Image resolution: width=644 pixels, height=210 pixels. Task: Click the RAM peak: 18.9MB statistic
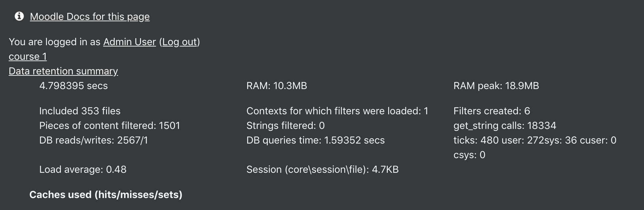pos(496,86)
